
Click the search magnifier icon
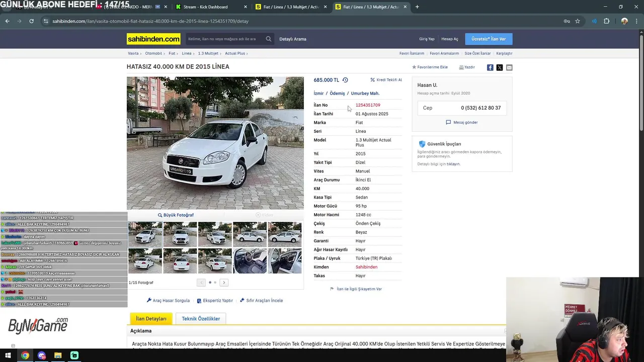[x=269, y=39]
